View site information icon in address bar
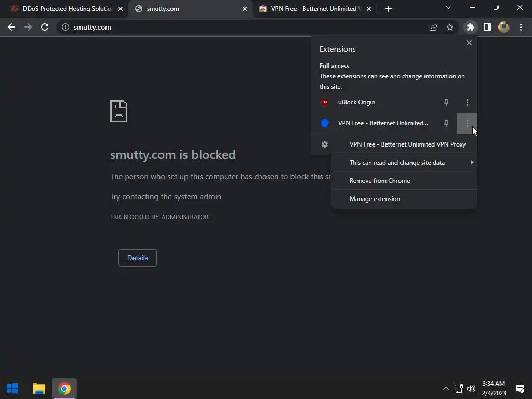Viewport: 532px width, 399px height. (x=65, y=27)
